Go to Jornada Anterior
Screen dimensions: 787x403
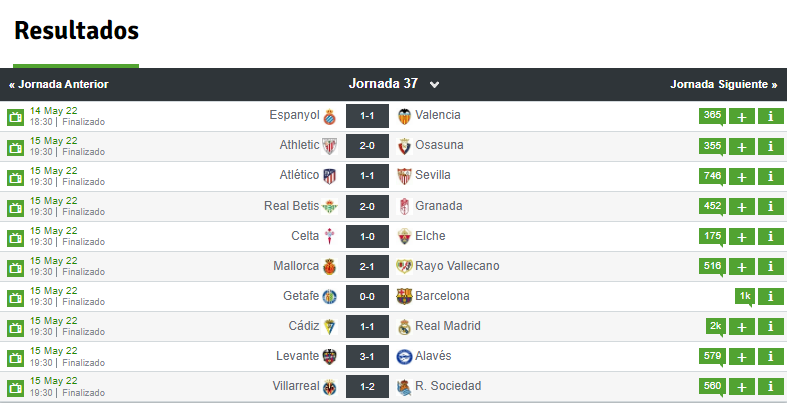pos(59,84)
